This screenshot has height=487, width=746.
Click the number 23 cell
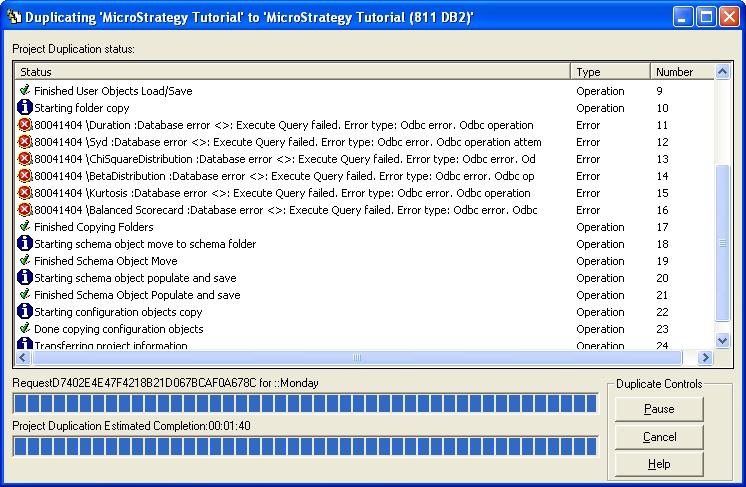click(x=662, y=329)
